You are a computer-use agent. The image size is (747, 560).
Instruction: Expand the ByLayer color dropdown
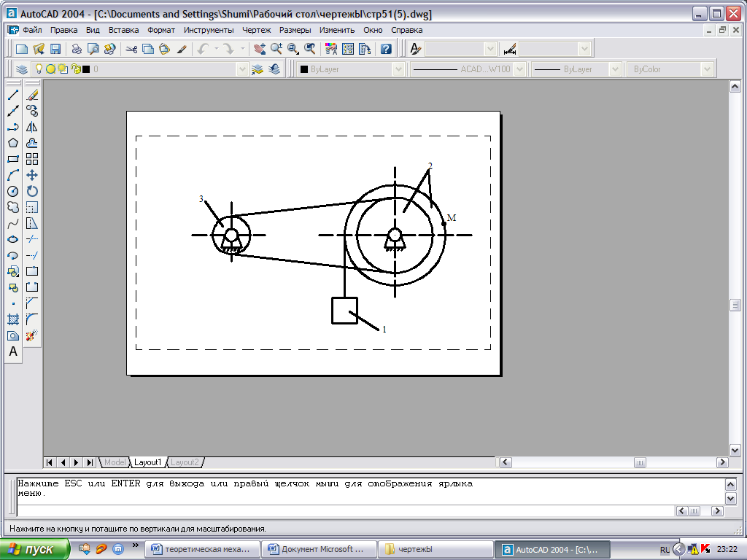click(x=398, y=69)
